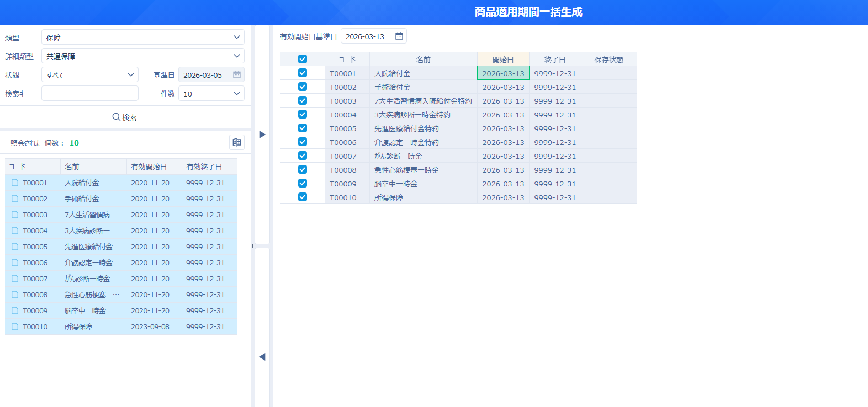Screen dimensions: 868x407
Task: Open the 状態 dropdown showing すべて
Action: [x=90, y=75]
